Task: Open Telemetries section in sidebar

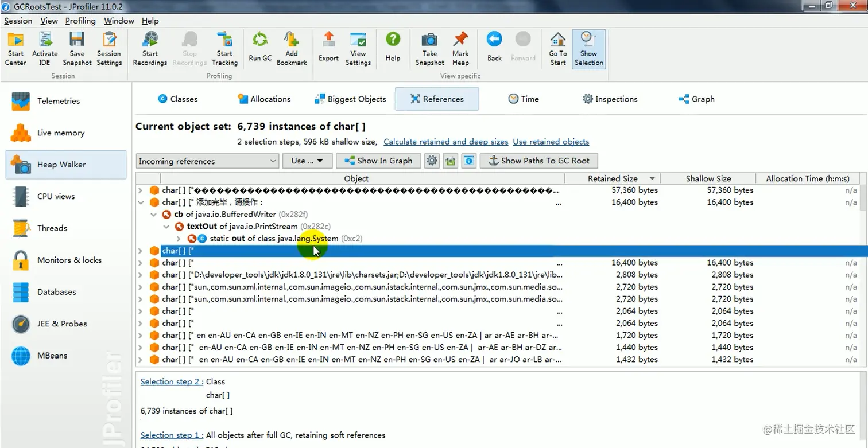Action: coord(66,101)
